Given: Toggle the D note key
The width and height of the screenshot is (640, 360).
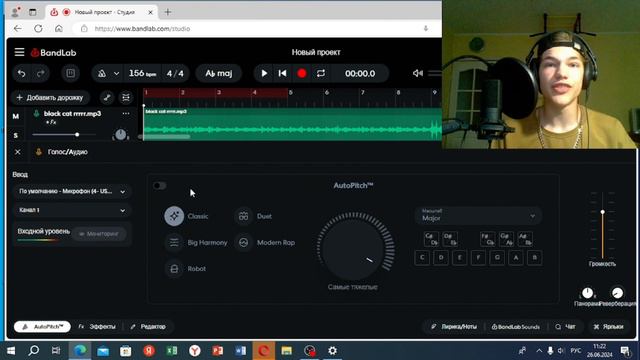Looking at the screenshot, I should coord(441,258).
